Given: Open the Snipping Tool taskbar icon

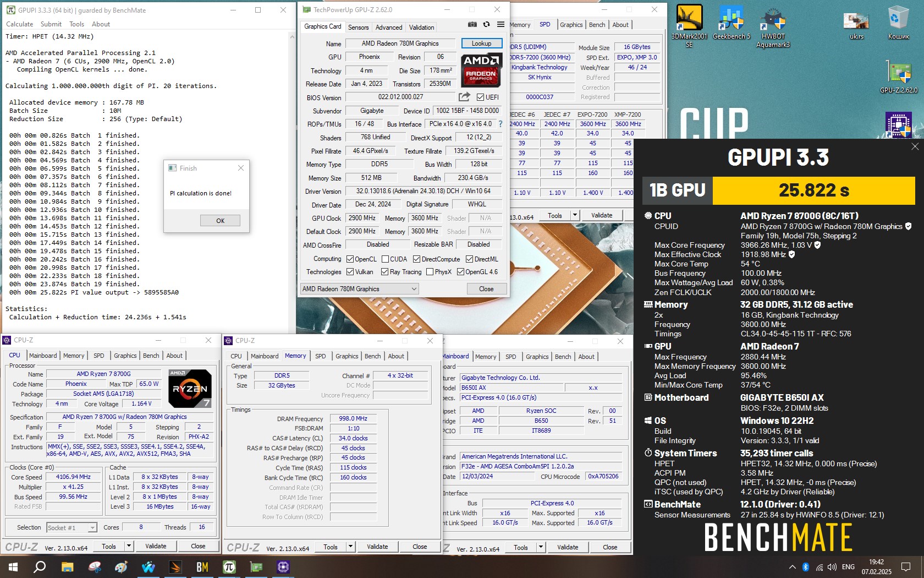Looking at the screenshot, I should coord(95,567).
